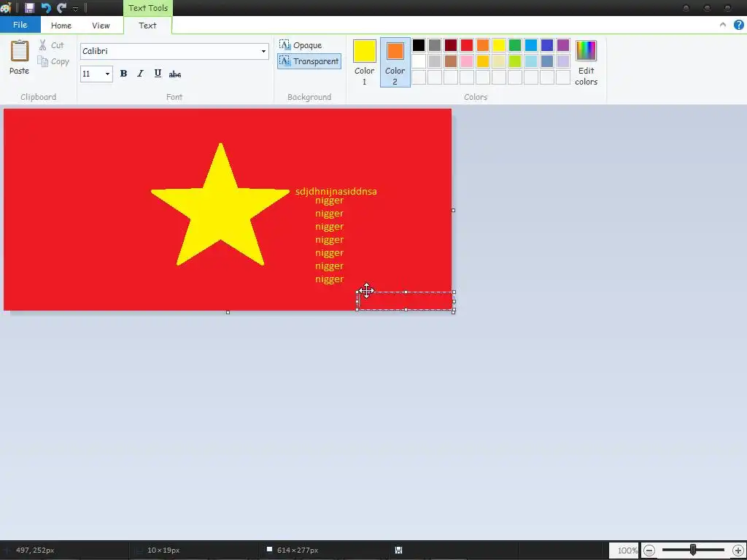
Task: Pick the gold color swatch
Action: tap(483, 61)
